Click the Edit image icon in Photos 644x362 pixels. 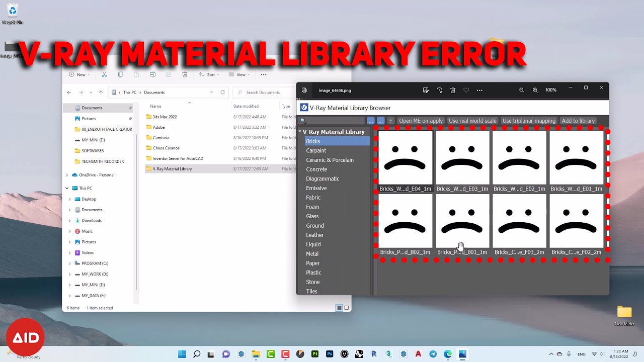[x=426, y=90]
